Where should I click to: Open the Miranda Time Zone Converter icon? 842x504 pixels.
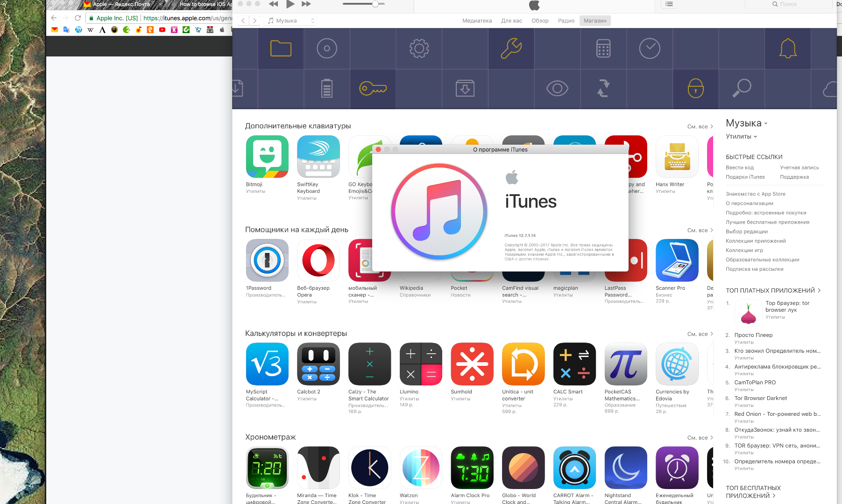coord(318,468)
